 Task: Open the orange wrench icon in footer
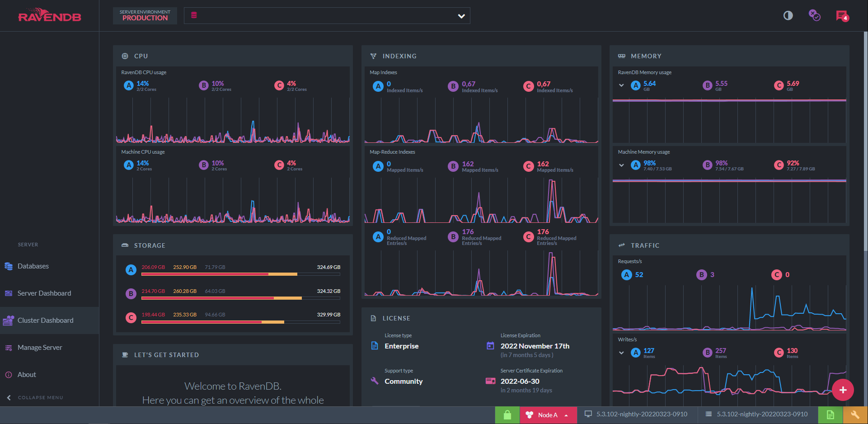click(855, 415)
